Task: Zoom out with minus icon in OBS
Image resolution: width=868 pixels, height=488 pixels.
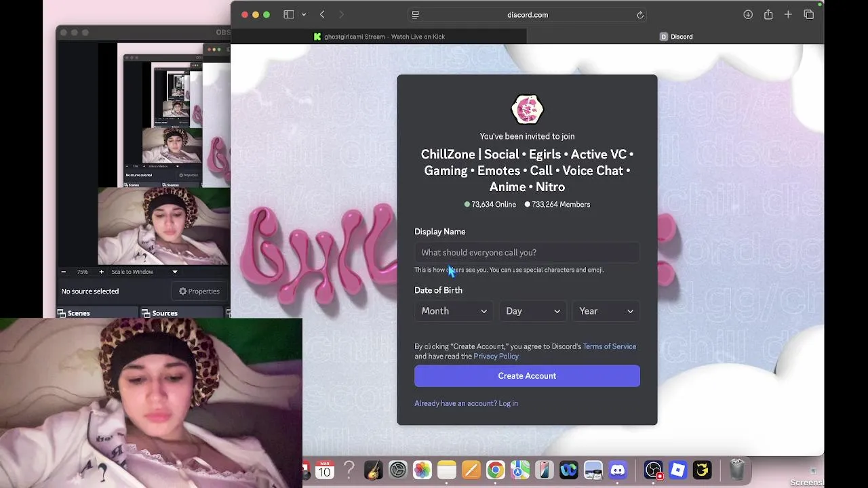Action: 64,272
